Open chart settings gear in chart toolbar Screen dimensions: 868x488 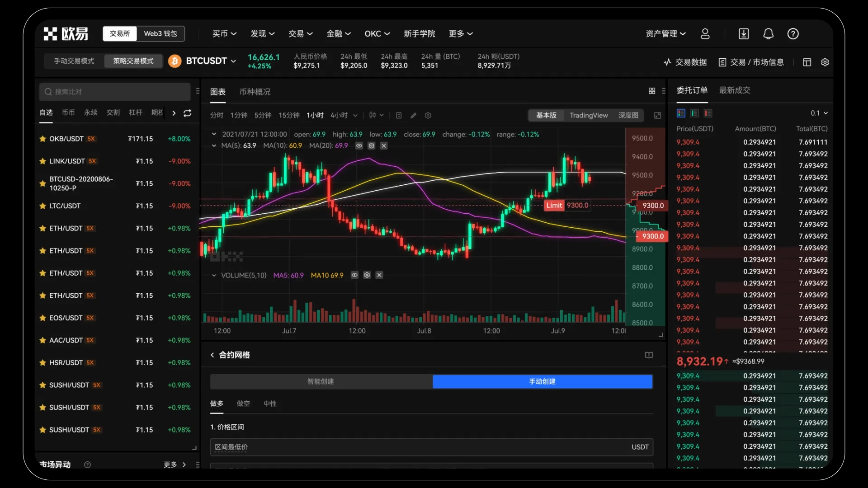click(428, 116)
